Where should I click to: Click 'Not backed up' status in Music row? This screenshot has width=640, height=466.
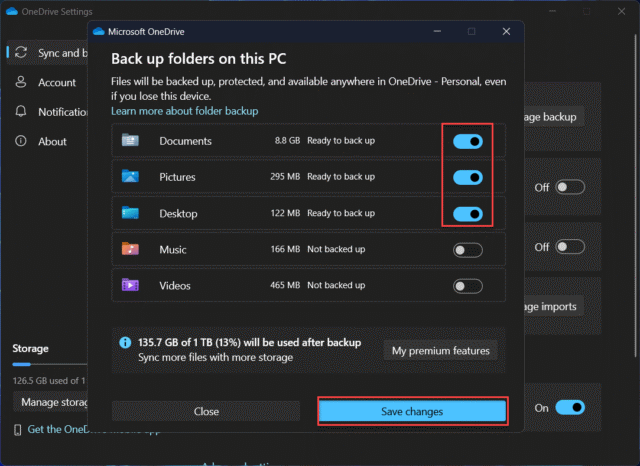click(336, 249)
